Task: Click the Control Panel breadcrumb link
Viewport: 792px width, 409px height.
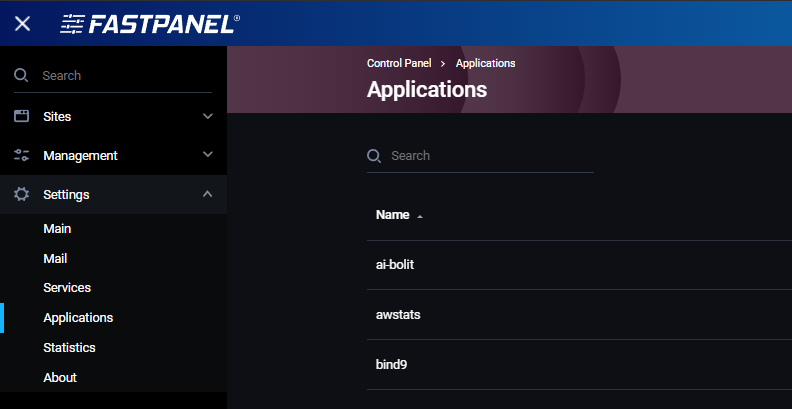Action: coord(399,63)
